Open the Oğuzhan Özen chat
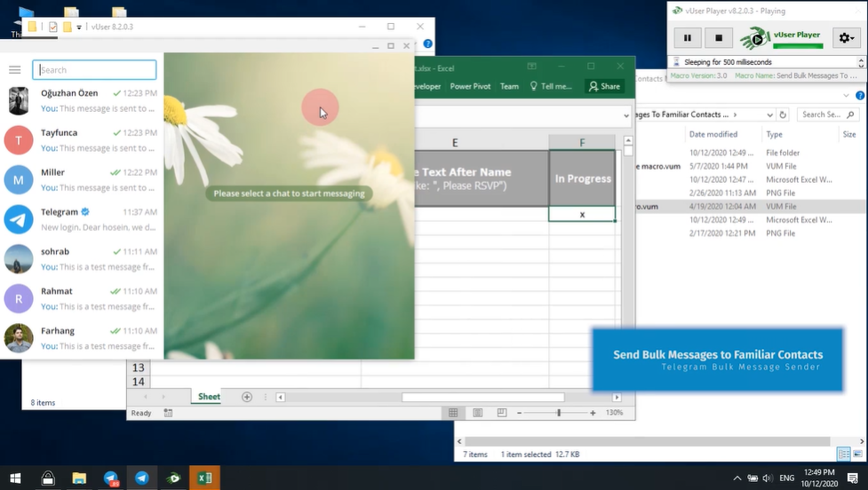This screenshot has height=490, width=868. [x=82, y=100]
